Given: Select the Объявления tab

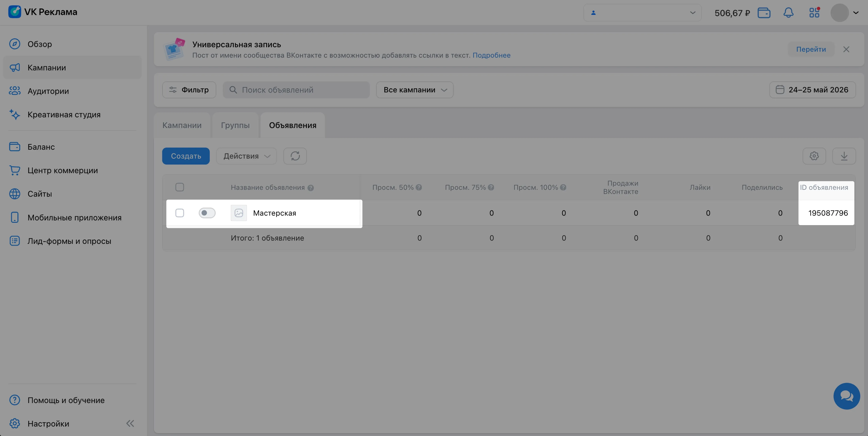Looking at the screenshot, I should pos(293,125).
